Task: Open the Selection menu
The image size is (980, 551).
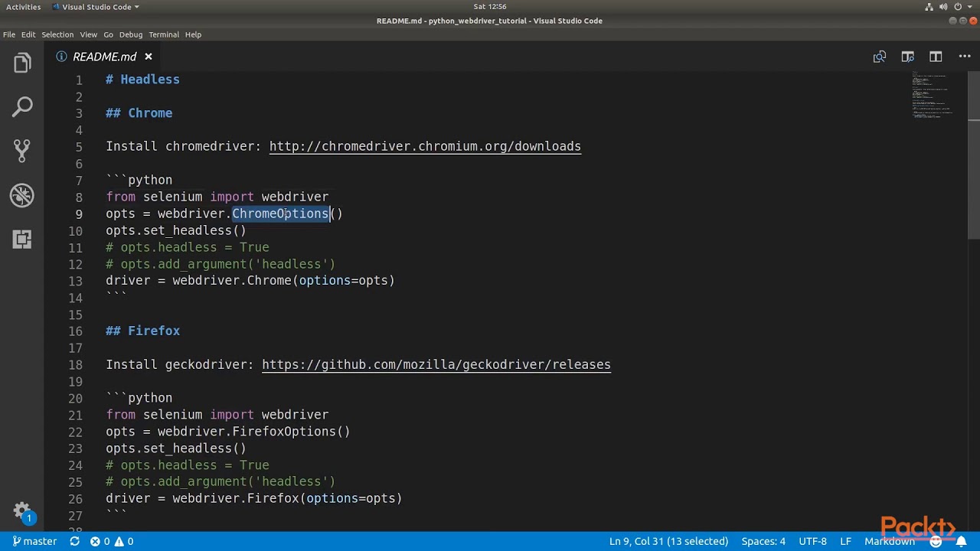Action: point(57,34)
